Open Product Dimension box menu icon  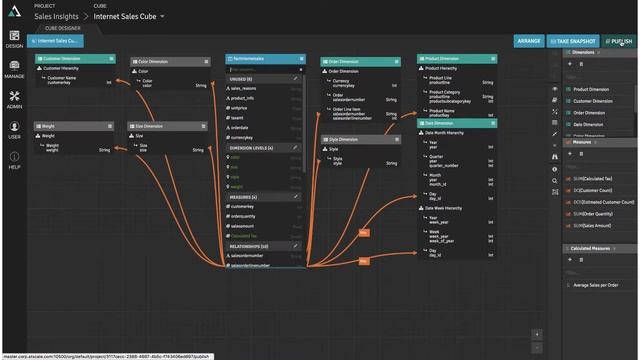tap(493, 59)
